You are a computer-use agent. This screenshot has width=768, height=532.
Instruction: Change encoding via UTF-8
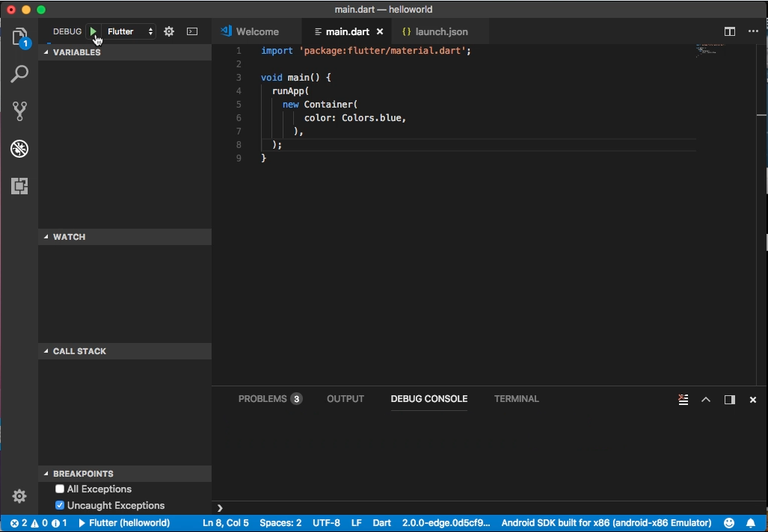point(326,523)
